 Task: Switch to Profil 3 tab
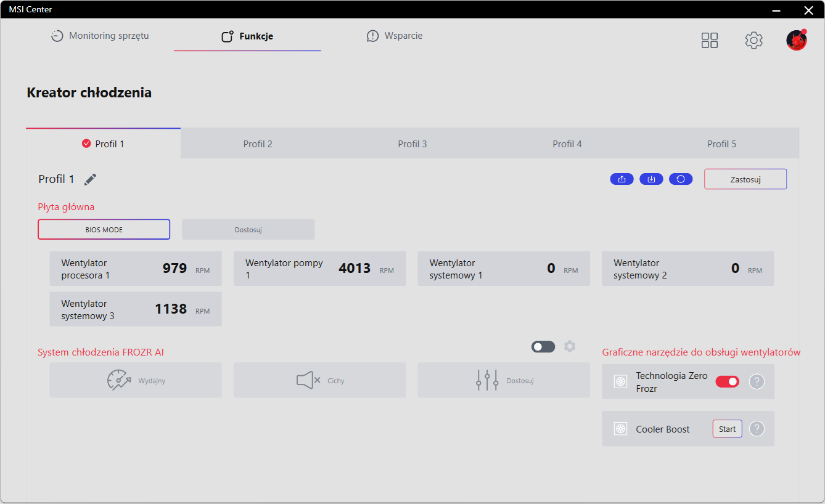[x=412, y=144]
